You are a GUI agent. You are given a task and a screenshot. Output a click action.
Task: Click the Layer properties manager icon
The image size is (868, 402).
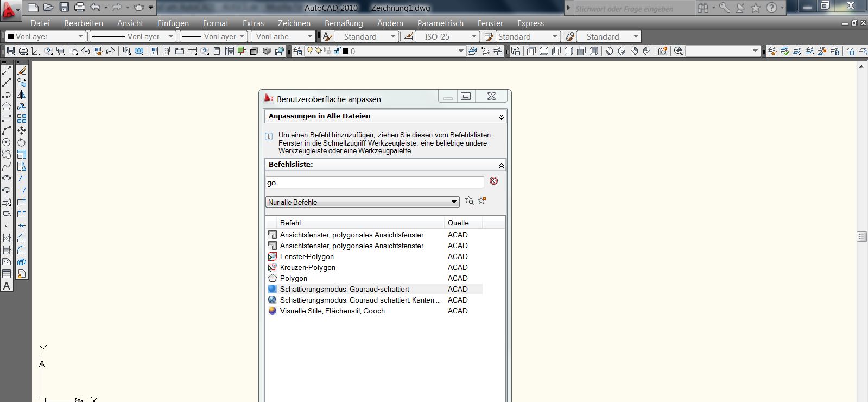(x=297, y=51)
